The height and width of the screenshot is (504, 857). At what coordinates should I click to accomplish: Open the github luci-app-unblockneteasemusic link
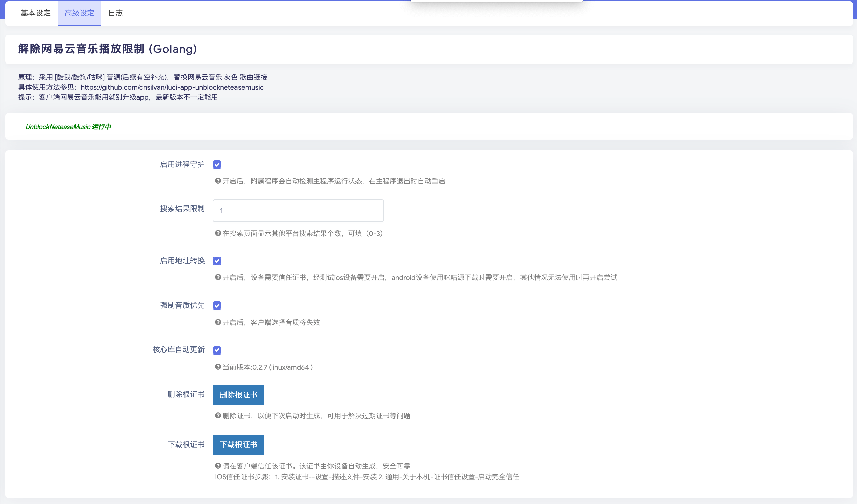pos(172,87)
